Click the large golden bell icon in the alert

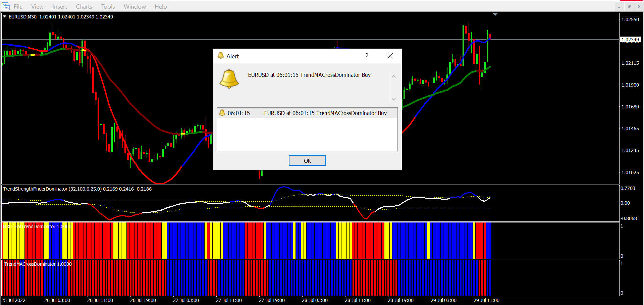click(x=229, y=79)
